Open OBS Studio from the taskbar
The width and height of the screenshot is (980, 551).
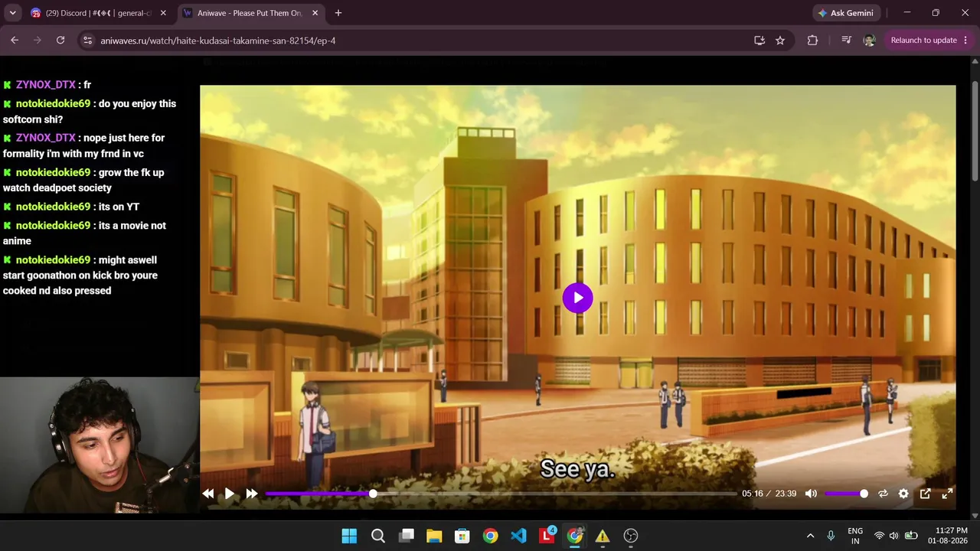(x=631, y=536)
